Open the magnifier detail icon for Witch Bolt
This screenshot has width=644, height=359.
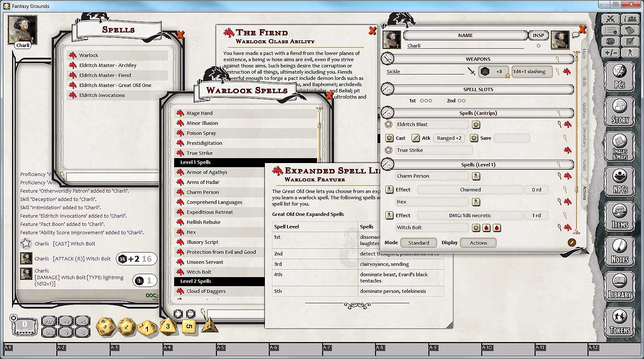tap(559, 228)
